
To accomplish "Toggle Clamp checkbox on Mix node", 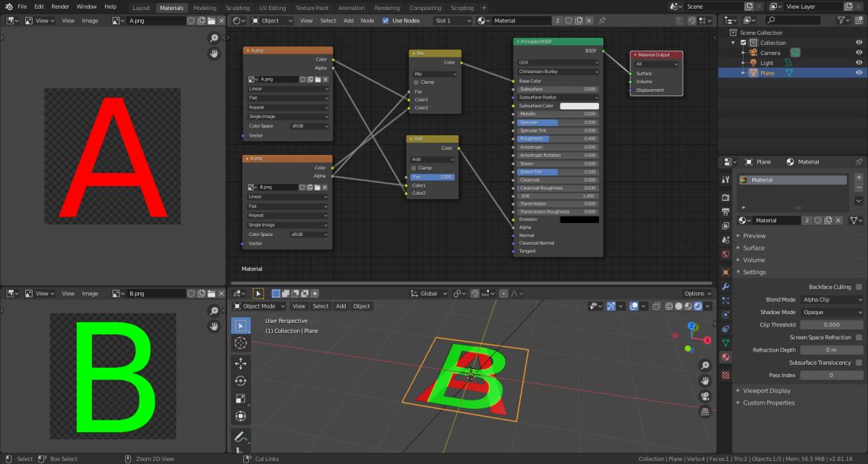I will click(416, 82).
